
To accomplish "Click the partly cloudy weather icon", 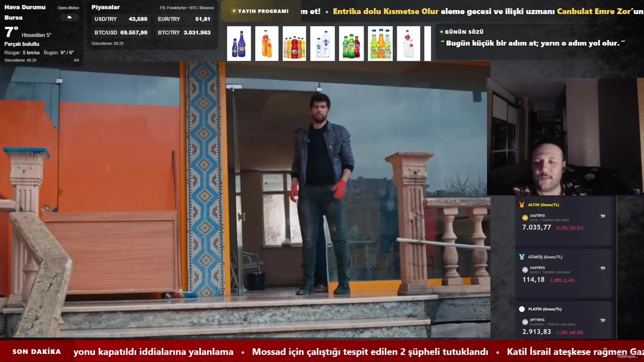I will (69, 17).
